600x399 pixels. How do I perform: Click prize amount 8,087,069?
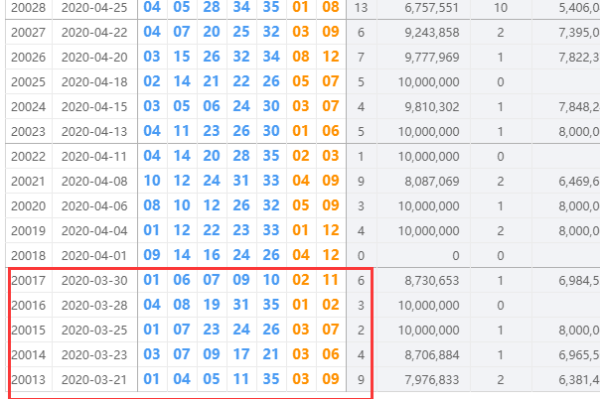pyautogui.click(x=432, y=181)
